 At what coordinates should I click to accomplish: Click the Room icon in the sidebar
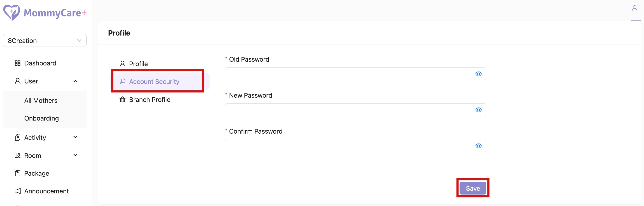tap(18, 155)
